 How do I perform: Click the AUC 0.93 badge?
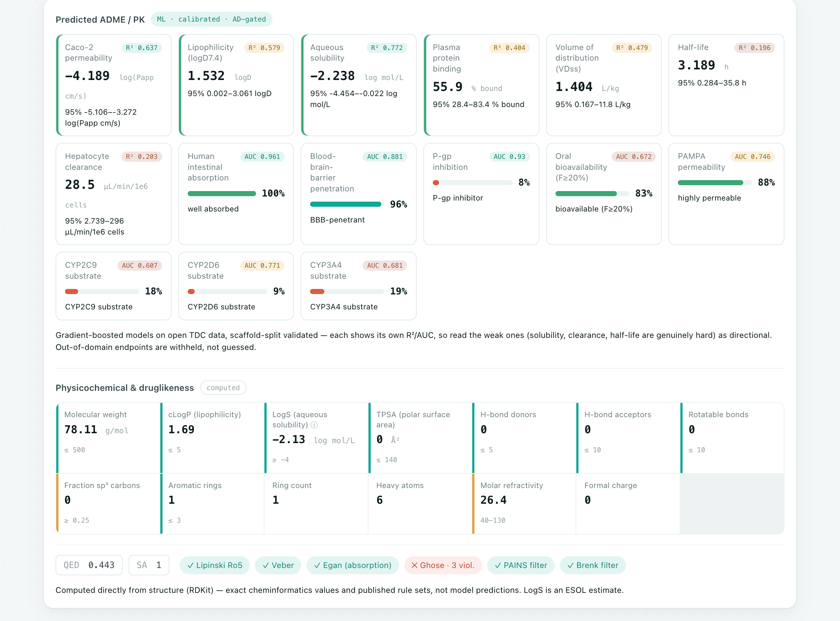click(509, 157)
